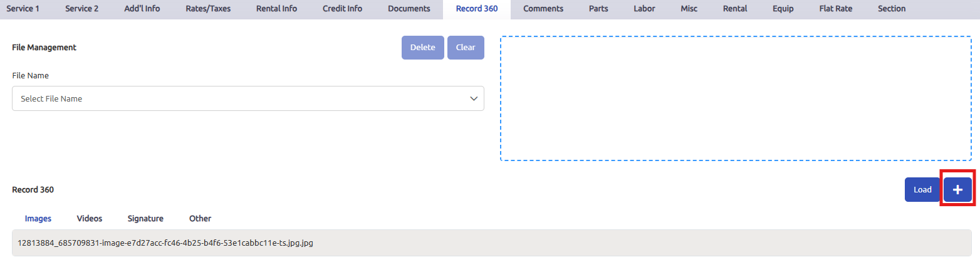Viewport: 980px width, 267px height.
Task: Click the dashed file drop zone
Action: [736, 98]
